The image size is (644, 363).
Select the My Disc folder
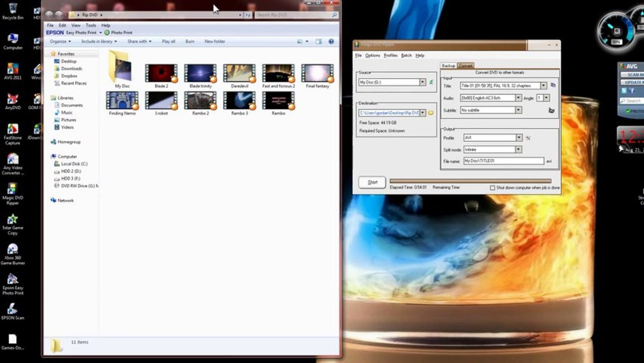[122, 71]
